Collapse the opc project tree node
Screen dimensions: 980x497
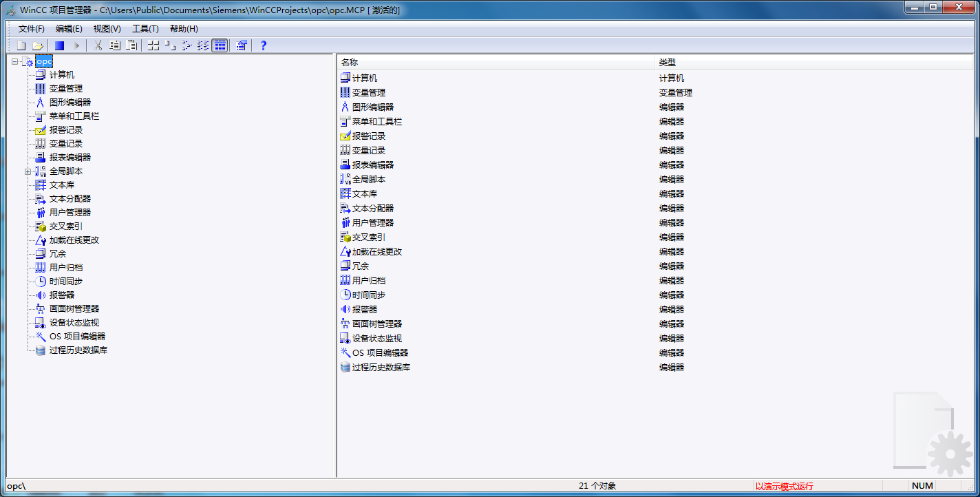pyautogui.click(x=15, y=62)
